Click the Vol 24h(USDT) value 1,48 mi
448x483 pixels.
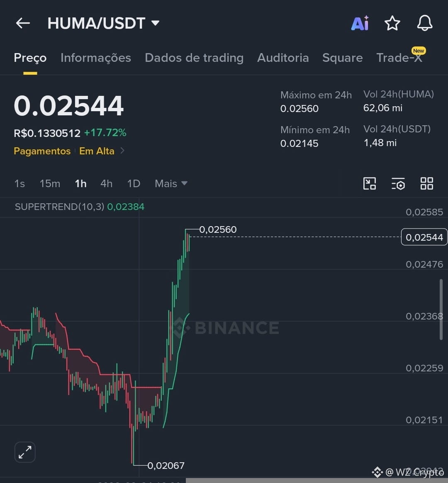tap(380, 143)
